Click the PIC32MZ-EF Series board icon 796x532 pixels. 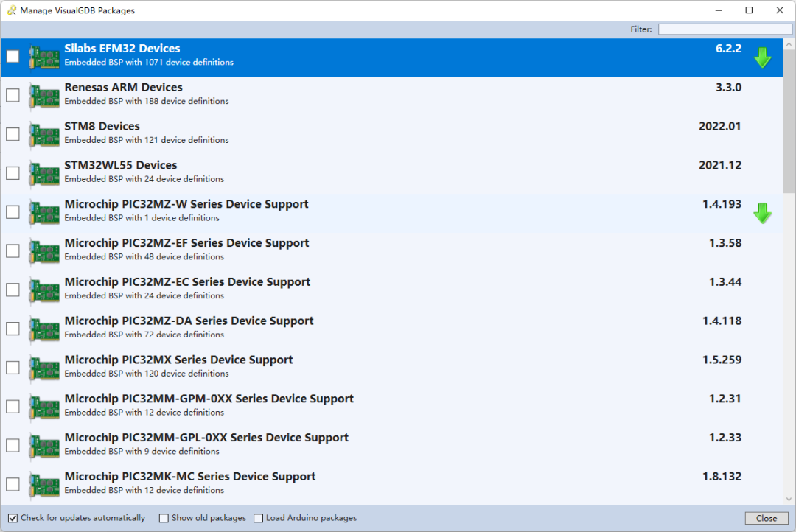pos(44,252)
